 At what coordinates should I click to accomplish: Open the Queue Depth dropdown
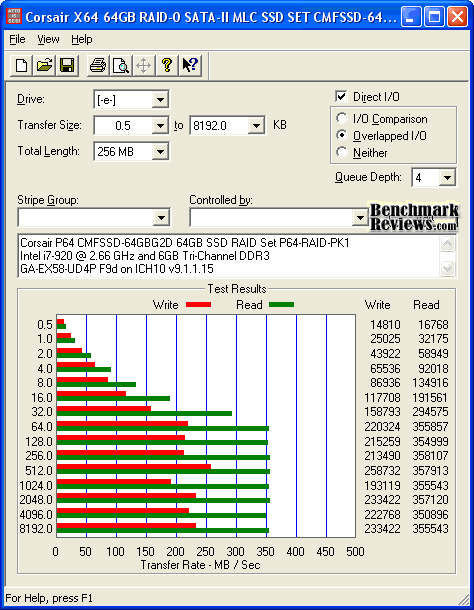click(x=447, y=178)
